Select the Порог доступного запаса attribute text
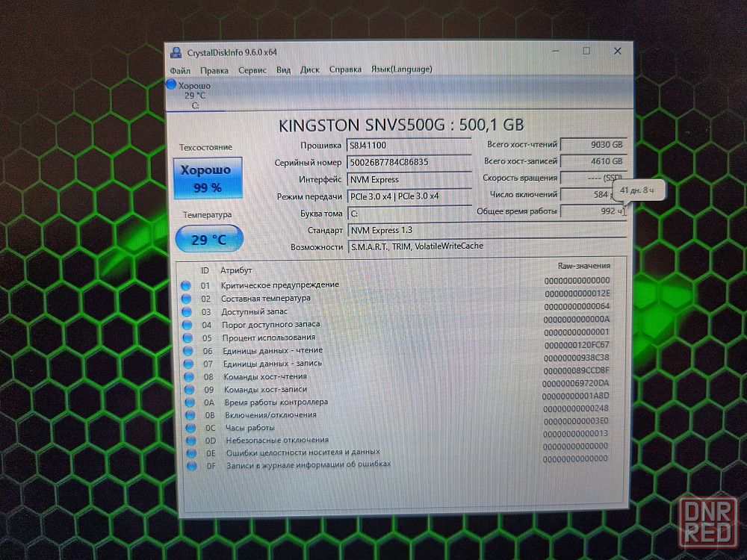The image size is (747, 560). click(271, 324)
